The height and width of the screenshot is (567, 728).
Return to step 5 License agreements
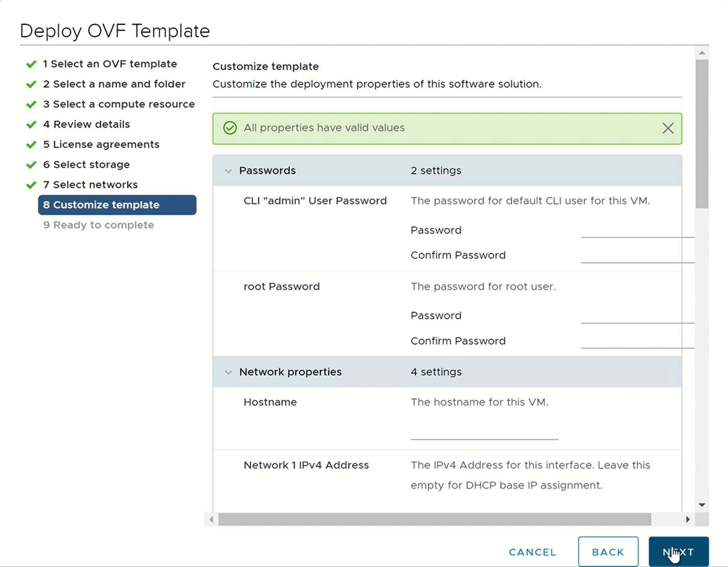pos(101,144)
